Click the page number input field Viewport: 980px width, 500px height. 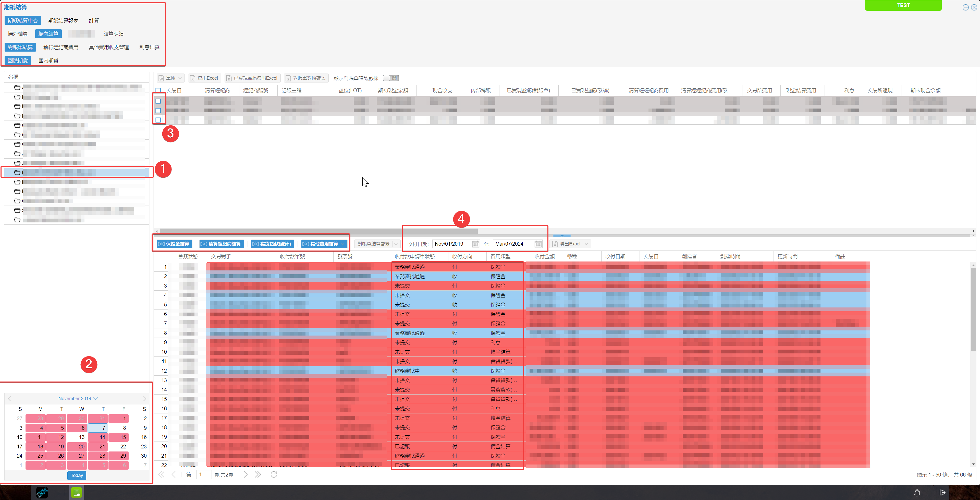pos(204,474)
